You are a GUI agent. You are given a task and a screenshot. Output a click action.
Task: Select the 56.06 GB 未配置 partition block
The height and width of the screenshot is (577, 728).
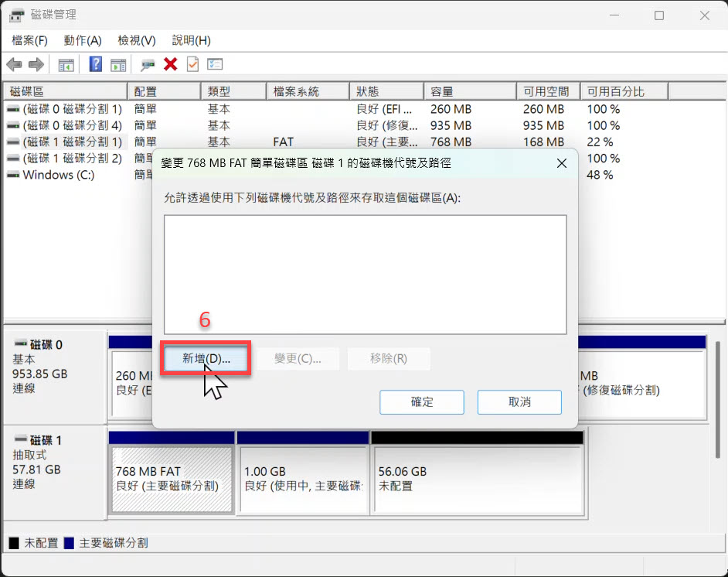[477, 480]
